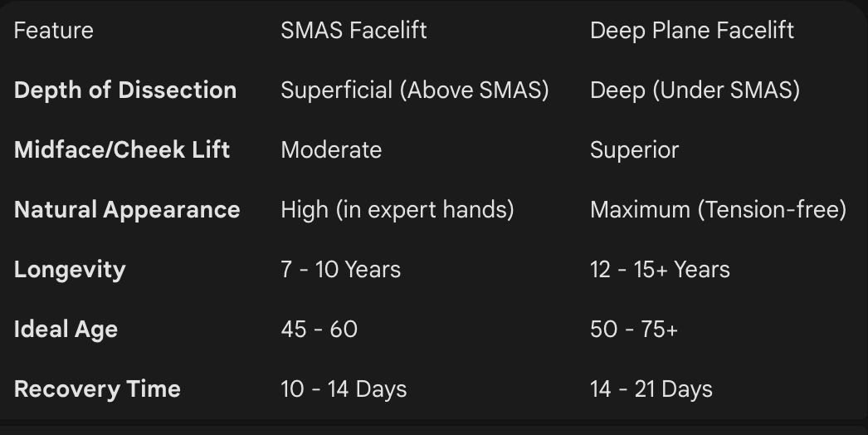Click the Maximum (Tension-free) cell
The height and width of the screenshot is (435, 868).
718,210
